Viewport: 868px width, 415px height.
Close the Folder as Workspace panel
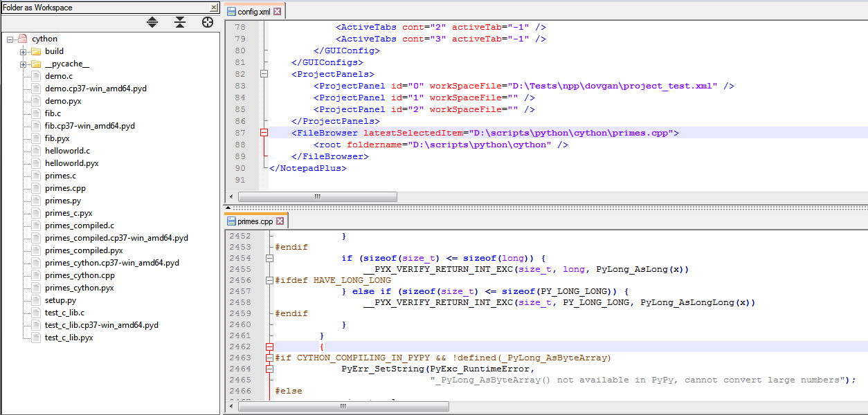[x=214, y=8]
